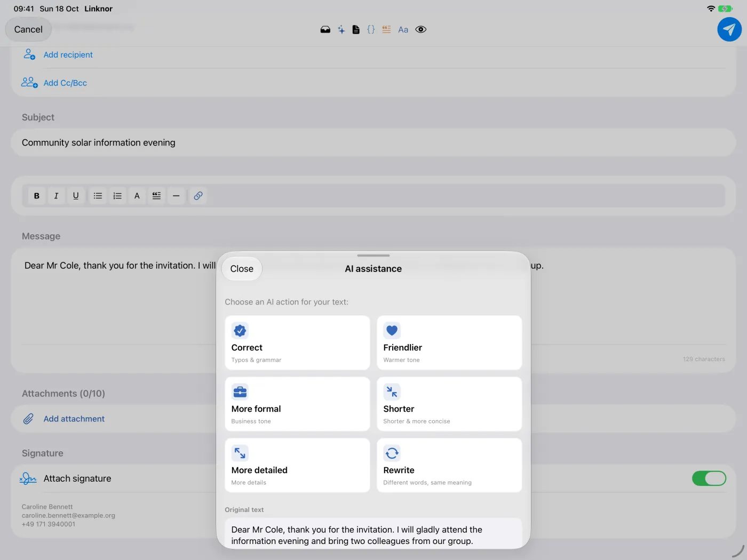The height and width of the screenshot is (560, 747).
Task: Insert a numbered list
Action: (x=117, y=196)
